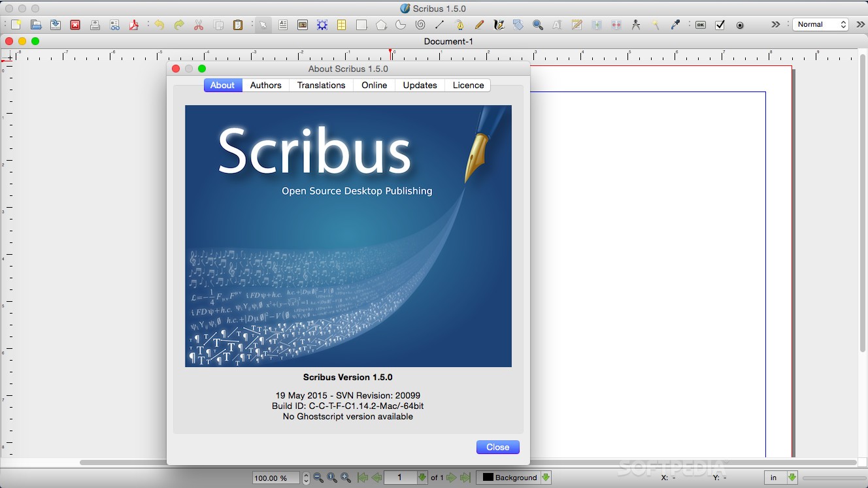Choose the Spiral shape tool
Image resolution: width=868 pixels, height=488 pixels.
pyautogui.click(x=420, y=25)
